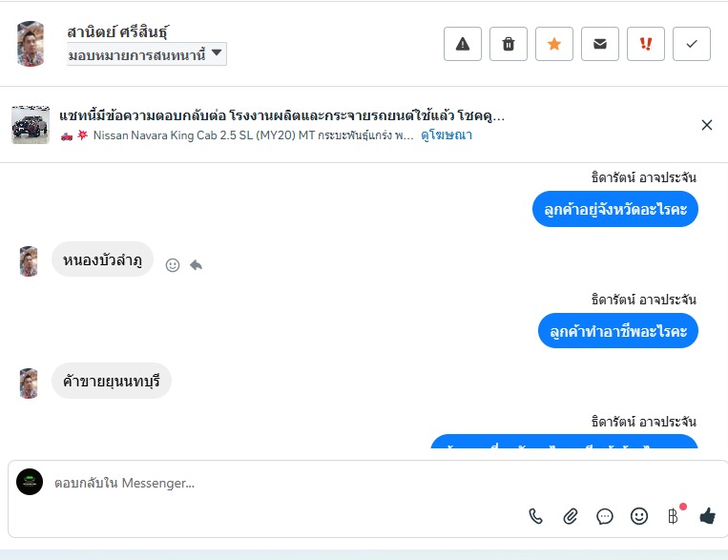
Task: Move conversation to trash
Action: tap(509, 44)
